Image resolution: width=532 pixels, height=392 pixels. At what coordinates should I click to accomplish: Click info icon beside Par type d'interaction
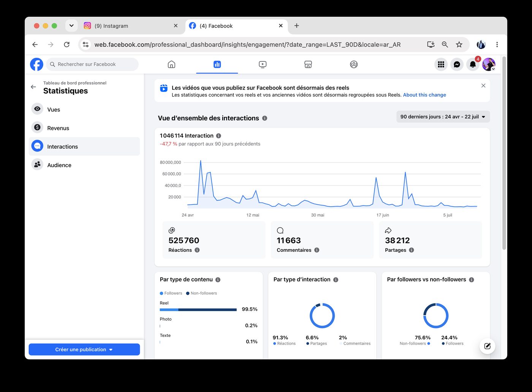click(336, 280)
